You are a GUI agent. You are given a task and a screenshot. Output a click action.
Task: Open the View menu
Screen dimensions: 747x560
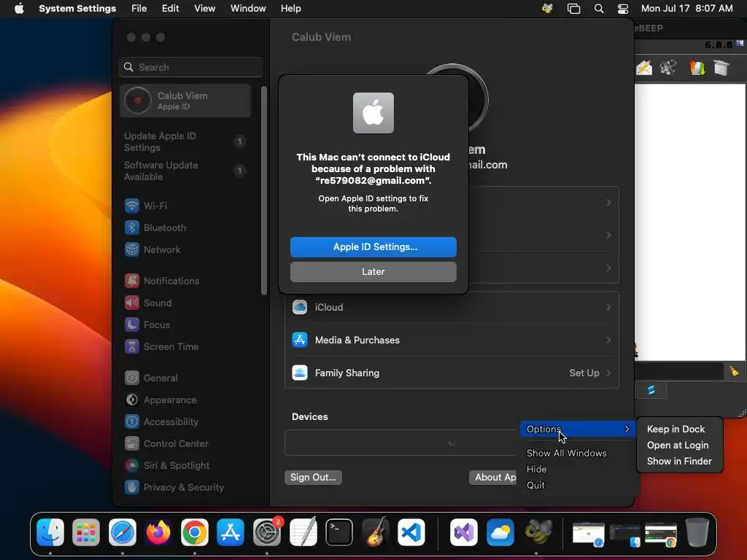(204, 9)
